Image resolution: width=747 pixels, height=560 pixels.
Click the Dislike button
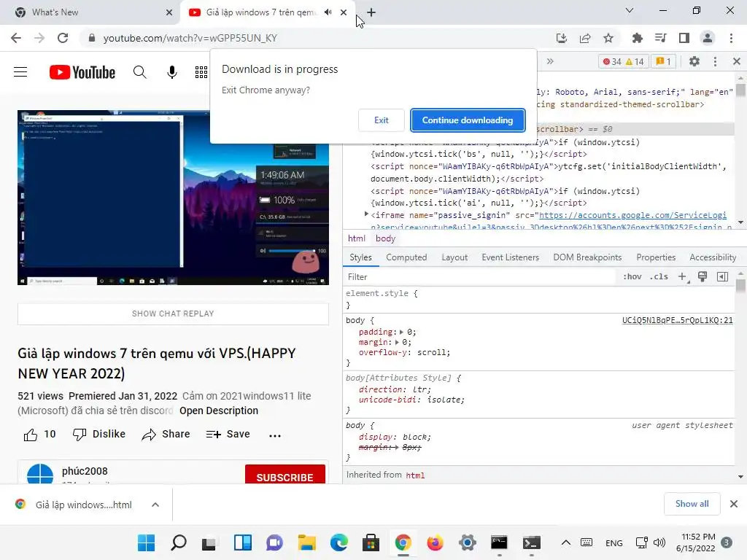[98, 435]
